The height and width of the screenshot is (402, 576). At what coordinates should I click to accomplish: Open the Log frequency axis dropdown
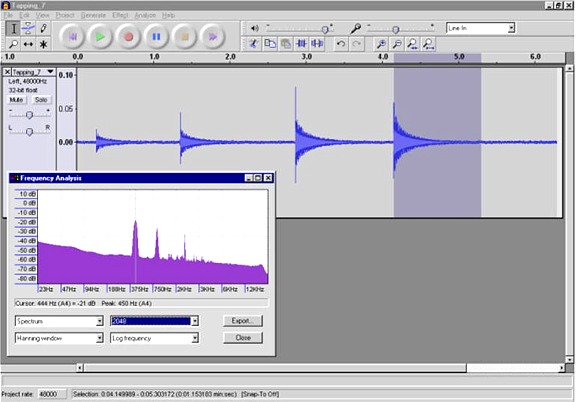point(195,338)
